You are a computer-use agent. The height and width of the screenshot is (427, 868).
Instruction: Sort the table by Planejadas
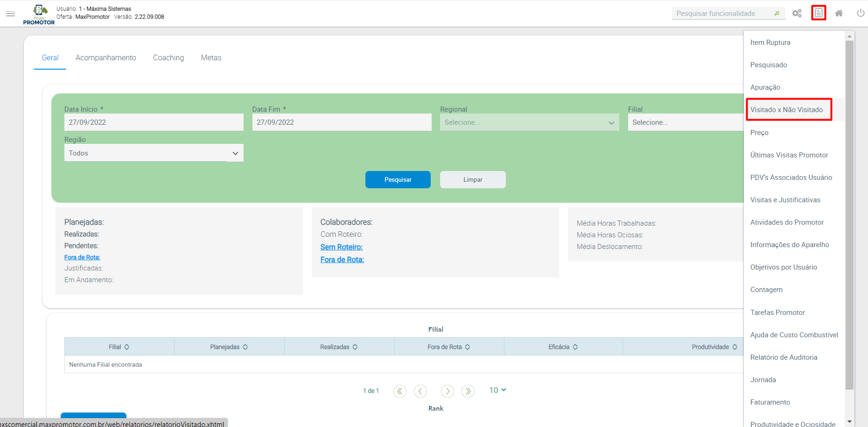coord(229,347)
